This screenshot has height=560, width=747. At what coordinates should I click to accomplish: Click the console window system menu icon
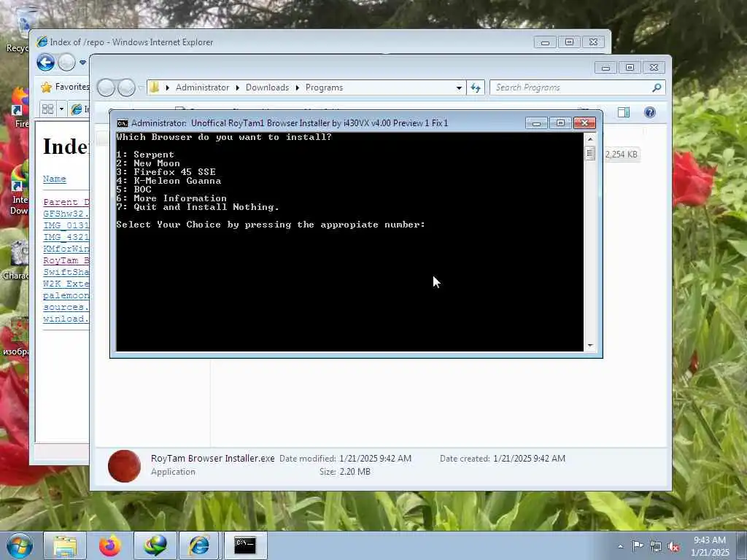[x=123, y=123]
